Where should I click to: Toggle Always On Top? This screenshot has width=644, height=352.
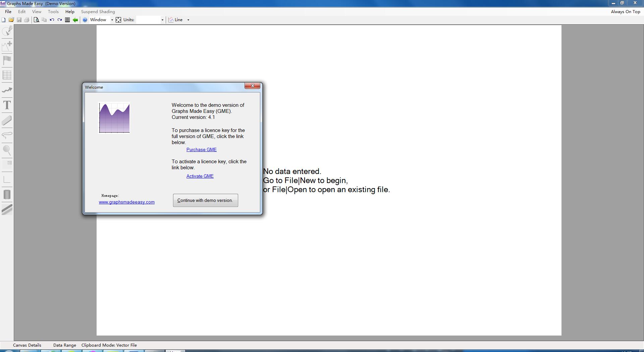[626, 11]
